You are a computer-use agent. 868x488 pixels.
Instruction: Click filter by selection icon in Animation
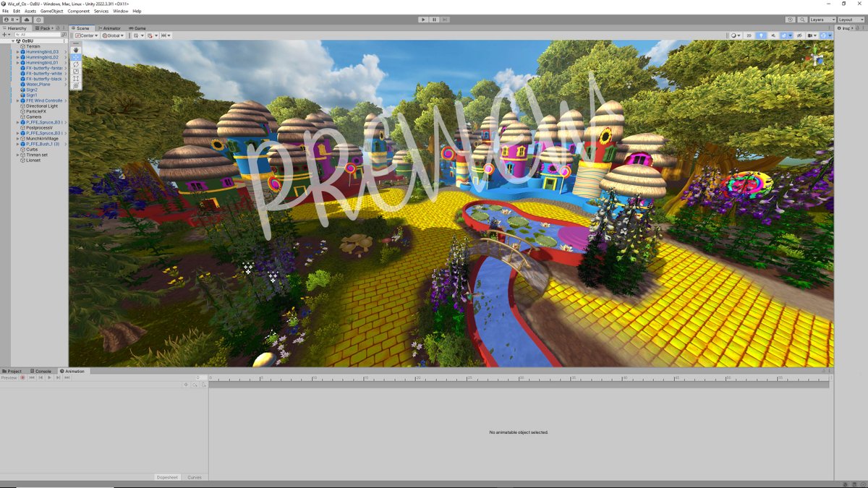point(186,385)
